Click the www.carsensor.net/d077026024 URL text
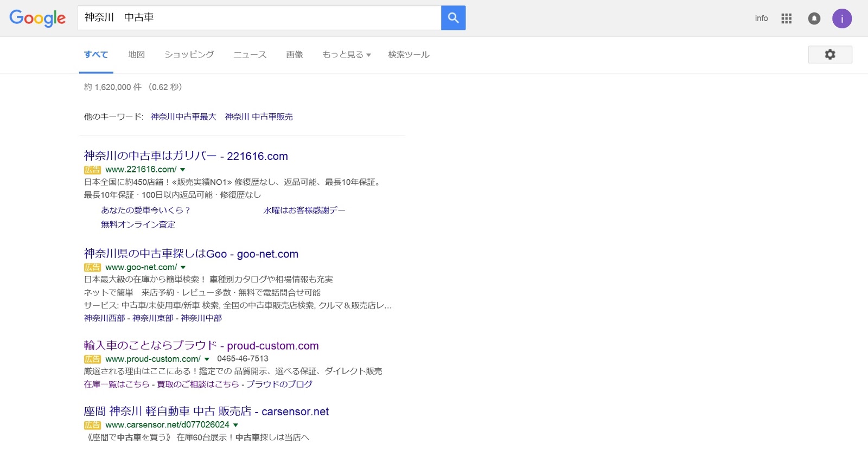This screenshot has height=450, width=868. [x=168, y=425]
